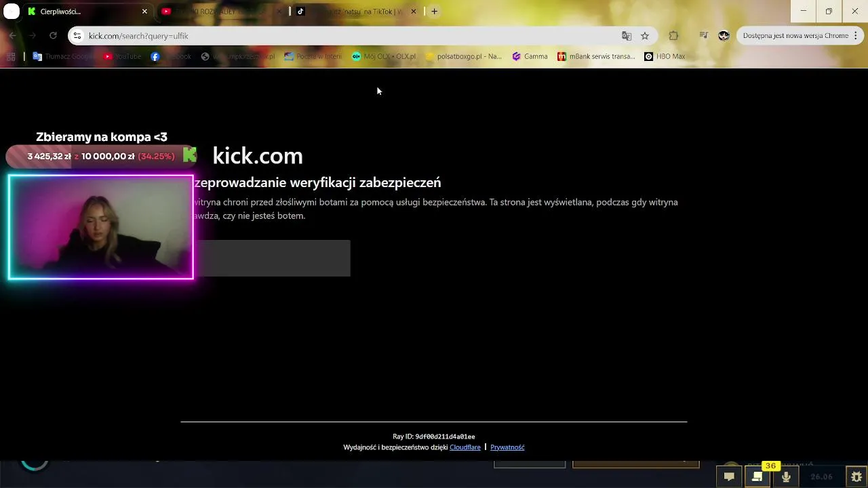This screenshot has width=868, height=488.
Task: Bookmark this page with star icon
Action: [x=645, y=36]
